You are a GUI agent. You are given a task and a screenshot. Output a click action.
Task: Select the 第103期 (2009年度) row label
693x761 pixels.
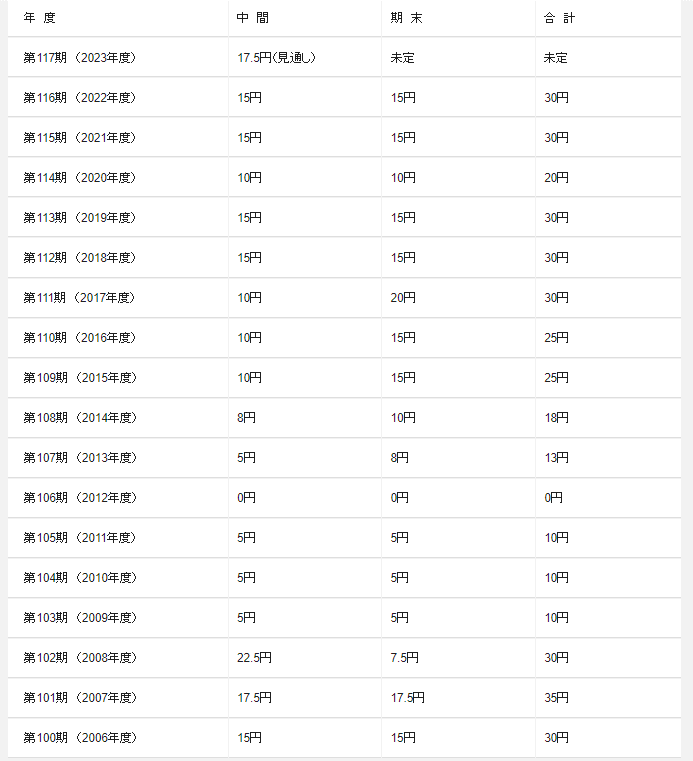click(x=79, y=618)
